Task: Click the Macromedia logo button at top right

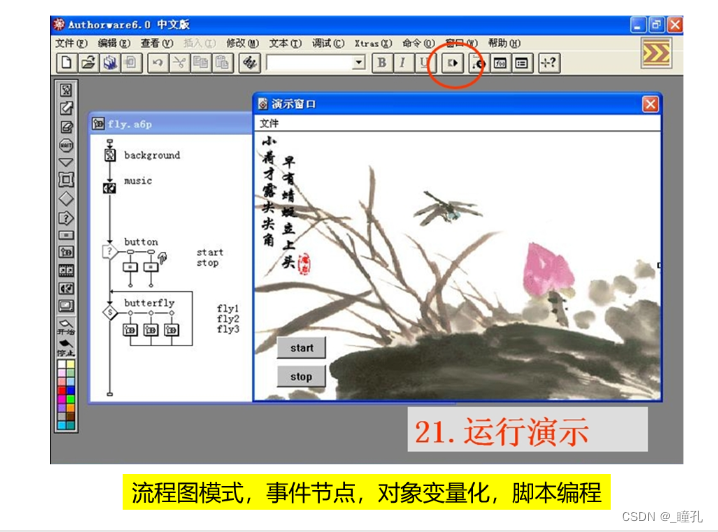Action: 656,54
